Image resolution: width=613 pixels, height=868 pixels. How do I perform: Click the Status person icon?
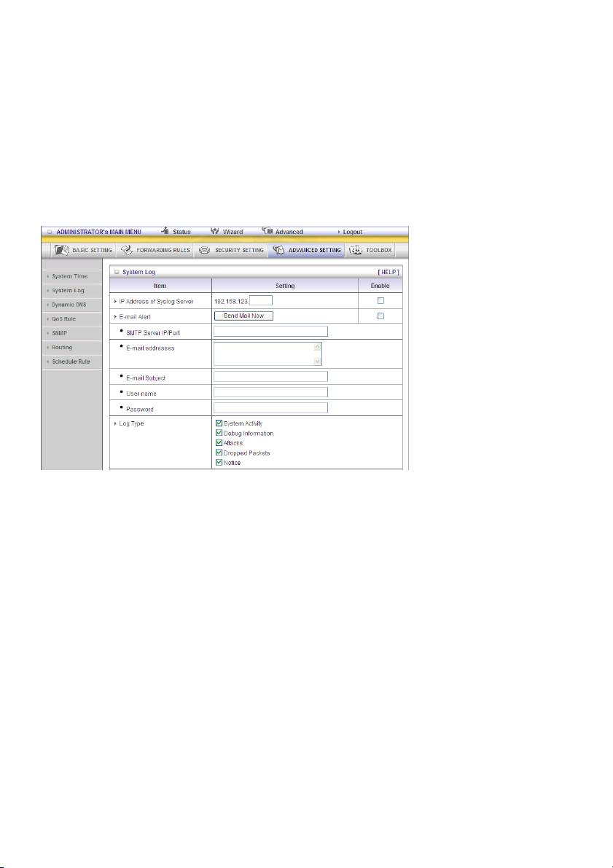[x=165, y=231]
